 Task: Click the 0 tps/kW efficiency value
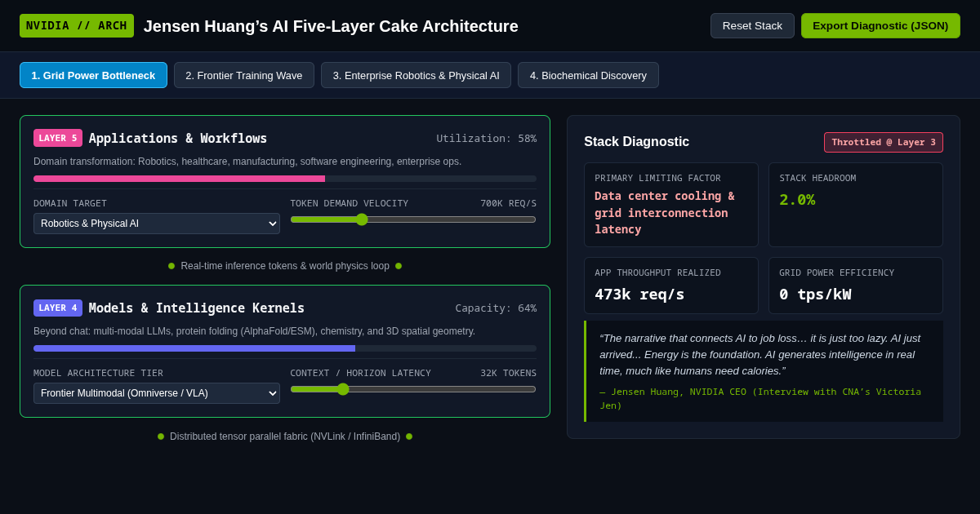[x=815, y=294]
